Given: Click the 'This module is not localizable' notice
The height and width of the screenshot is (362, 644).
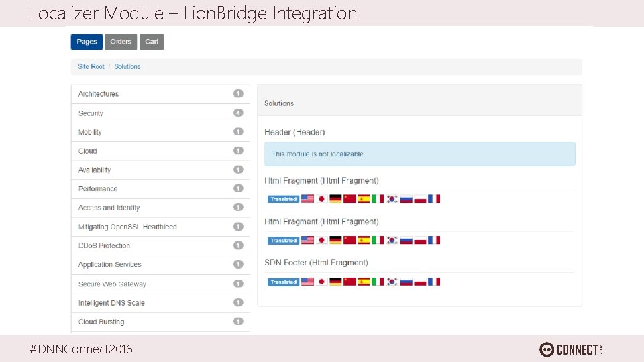Looking at the screenshot, I should (420, 154).
